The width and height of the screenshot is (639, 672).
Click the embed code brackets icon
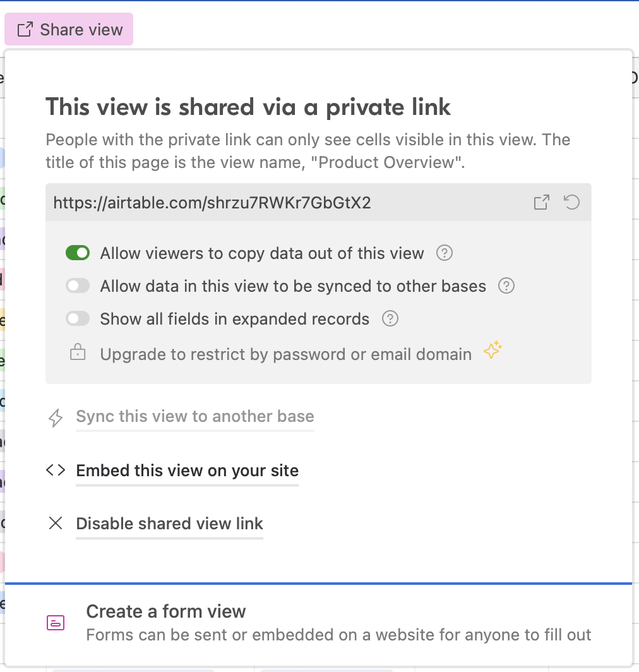(56, 470)
